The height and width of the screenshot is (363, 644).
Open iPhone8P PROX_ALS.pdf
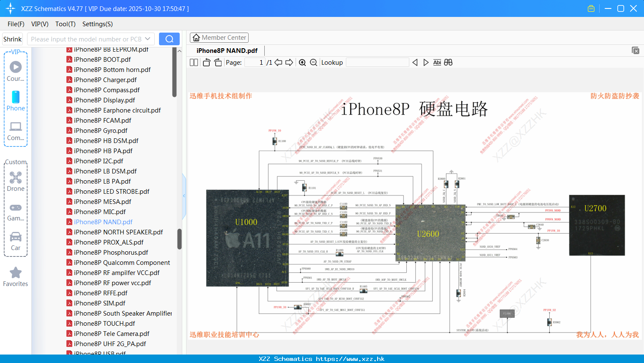coord(109,242)
